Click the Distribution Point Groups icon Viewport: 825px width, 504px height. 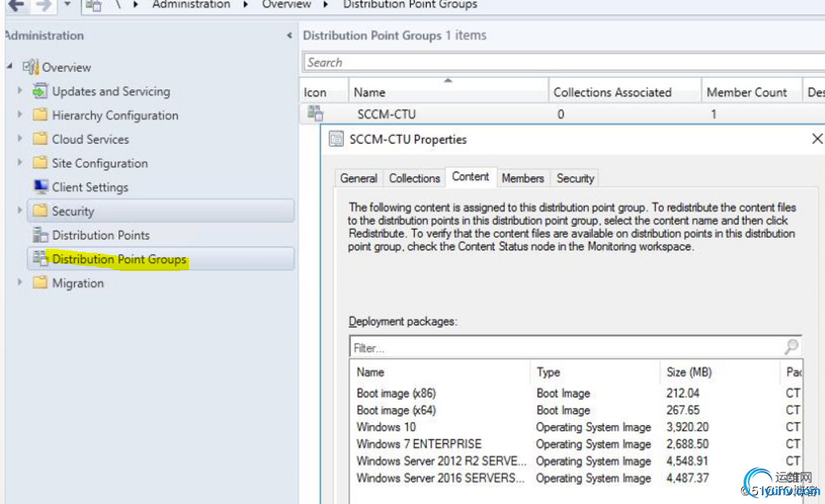(40, 258)
